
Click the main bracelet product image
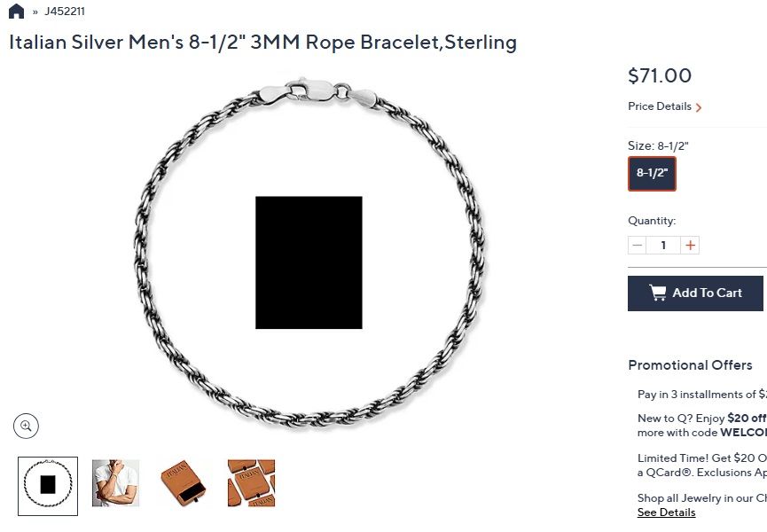tap(309, 257)
